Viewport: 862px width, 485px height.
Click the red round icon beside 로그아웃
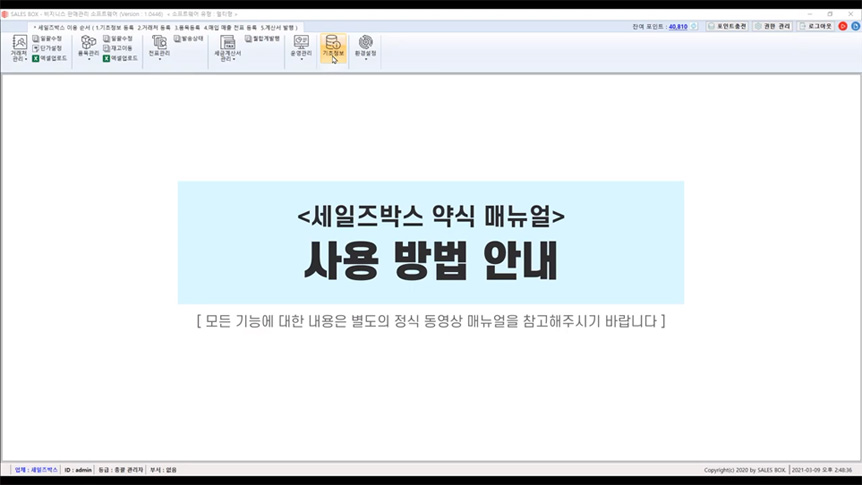click(x=843, y=26)
